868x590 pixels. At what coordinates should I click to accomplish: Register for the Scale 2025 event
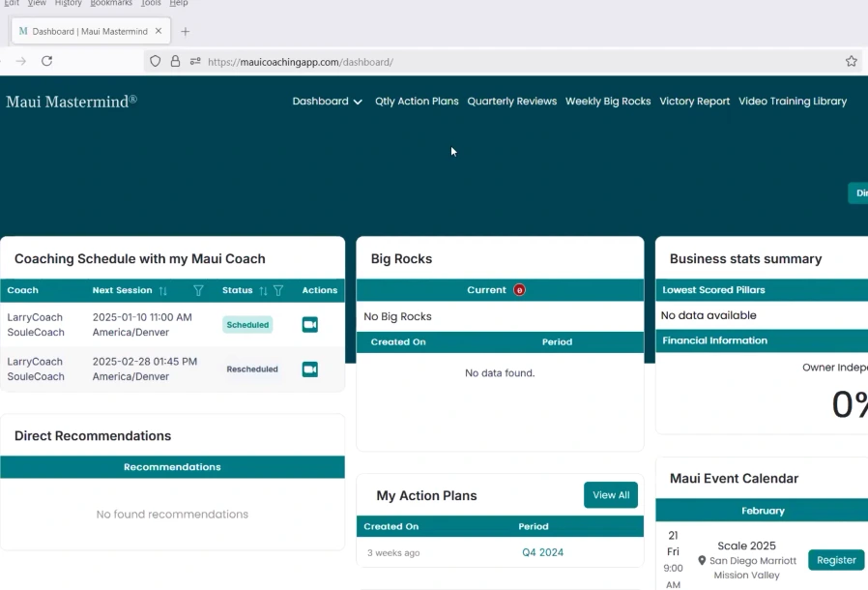tap(835, 560)
